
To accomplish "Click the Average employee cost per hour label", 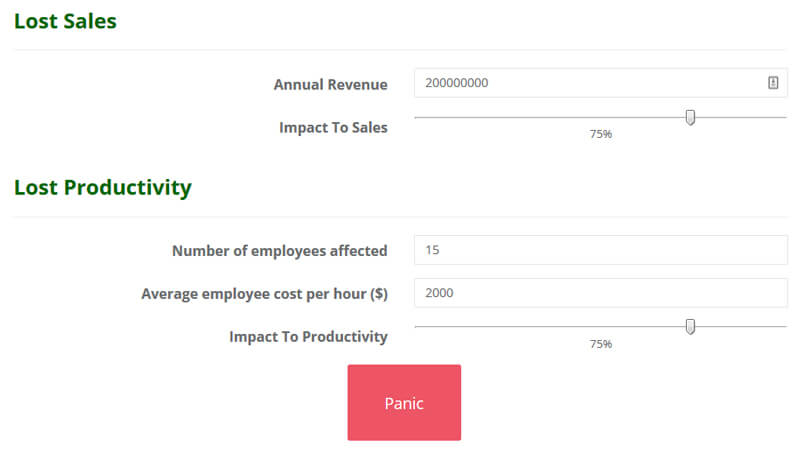I will (264, 294).
